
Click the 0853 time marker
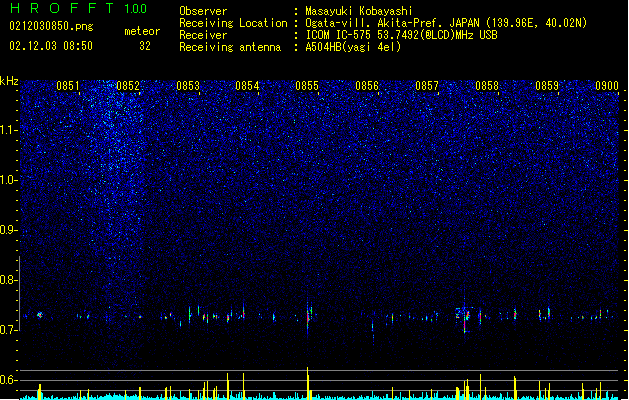point(188,86)
